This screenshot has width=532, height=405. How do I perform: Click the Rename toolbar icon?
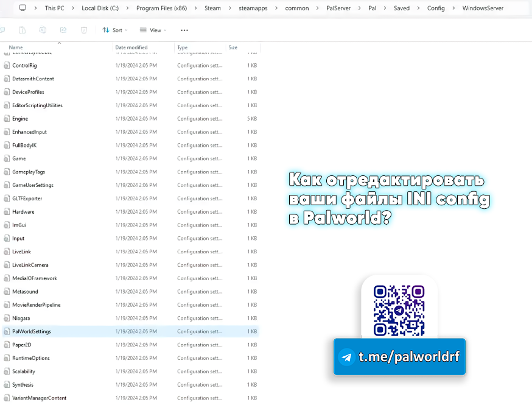43,30
